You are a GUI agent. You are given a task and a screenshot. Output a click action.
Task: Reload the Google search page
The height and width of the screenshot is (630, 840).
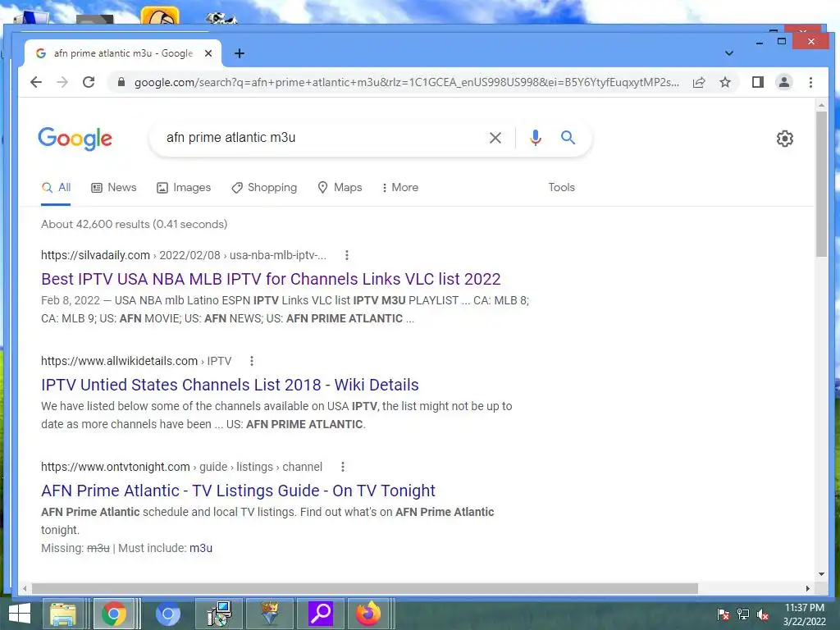pyautogui.click(x=89, y=82)
